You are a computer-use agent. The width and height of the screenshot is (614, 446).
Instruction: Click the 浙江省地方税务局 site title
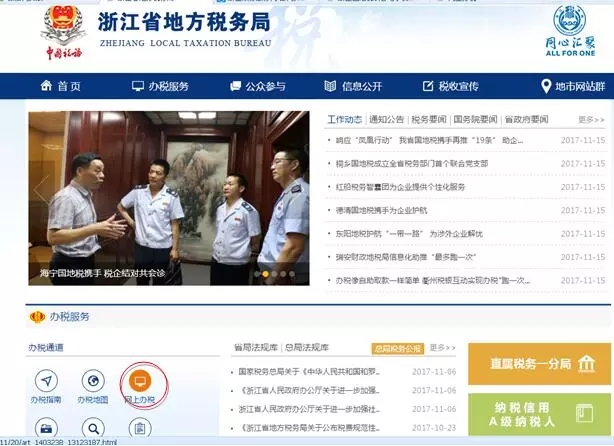(x=184, y=22)
